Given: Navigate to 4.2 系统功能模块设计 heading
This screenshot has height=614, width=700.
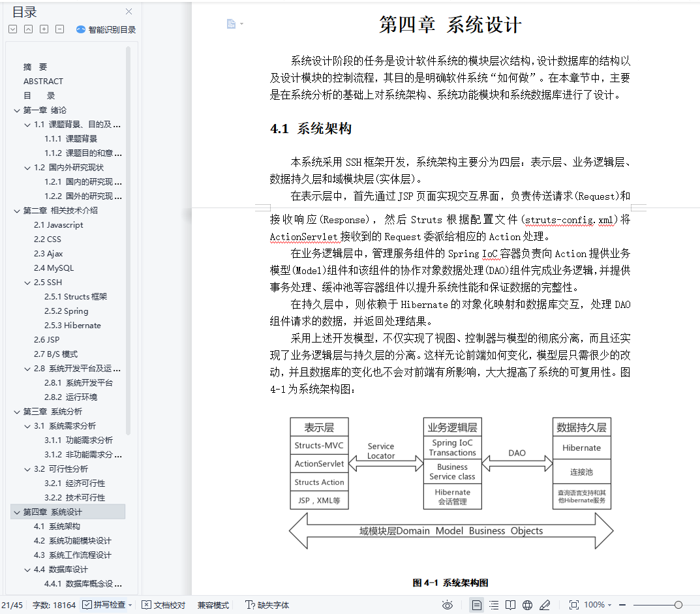Looking at the screenshot, I should (73, 541).
